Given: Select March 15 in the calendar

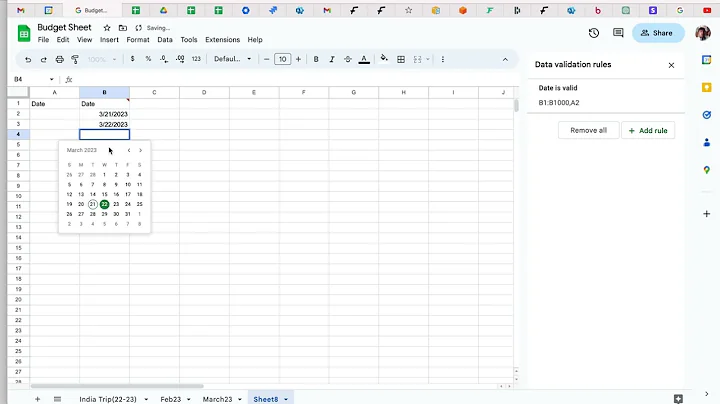Looking at the screenshot, I should pyautogui.click(x=104, y=194).
